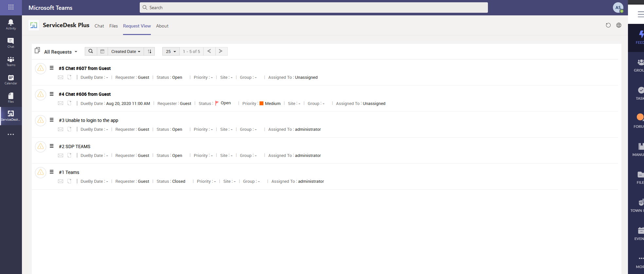
Task: Open the Teams app launcher grid
Action: pos(11,7)
